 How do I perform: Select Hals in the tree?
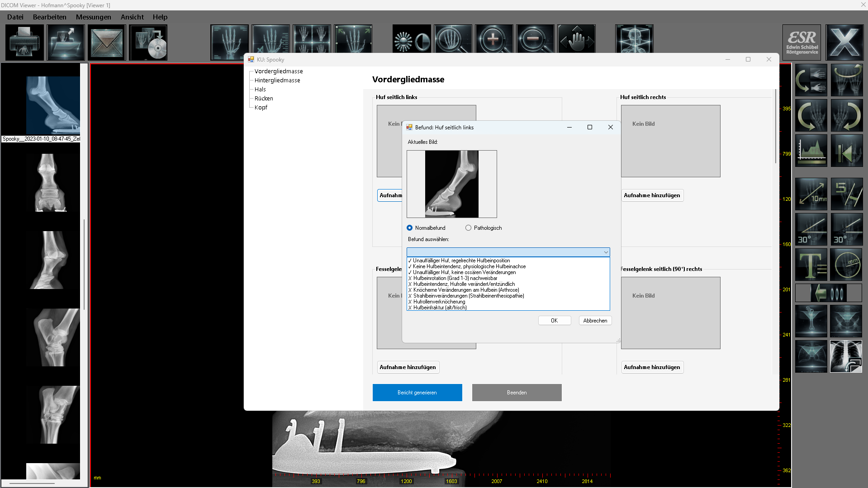click(260, 90)
